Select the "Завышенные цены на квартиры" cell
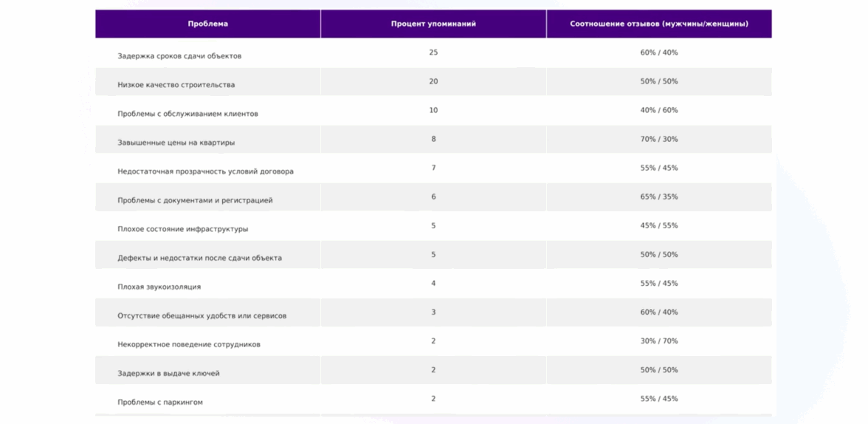The width and height of the screenshot is (868, 424). point(176,143)
